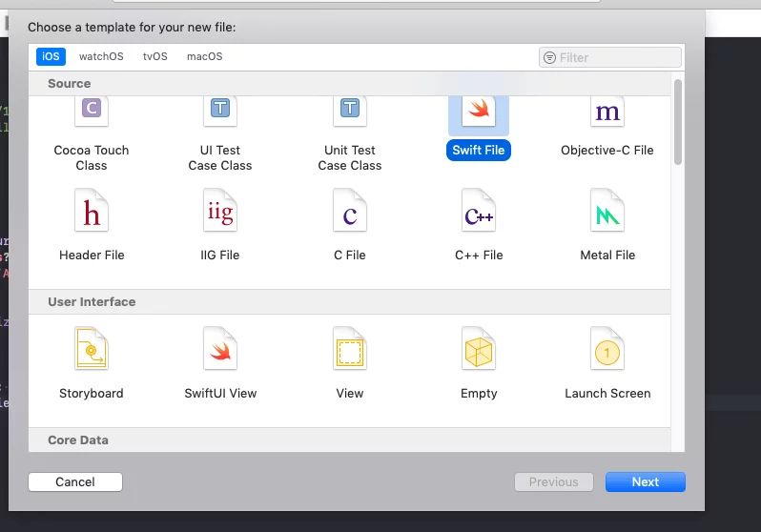Click the Unit Test Case Class label
Viewport: 761px width, 532px height.
(350, 157)
